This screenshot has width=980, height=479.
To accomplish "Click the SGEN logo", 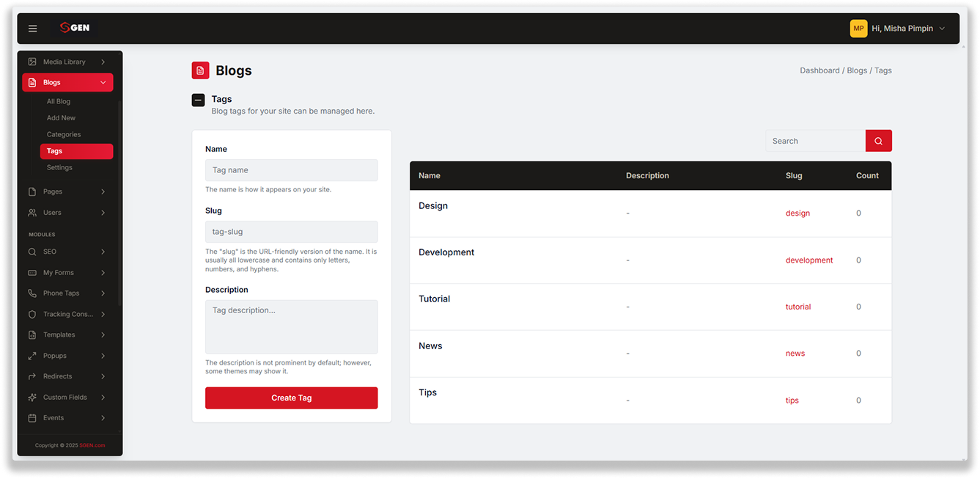I will pos(75,28).
